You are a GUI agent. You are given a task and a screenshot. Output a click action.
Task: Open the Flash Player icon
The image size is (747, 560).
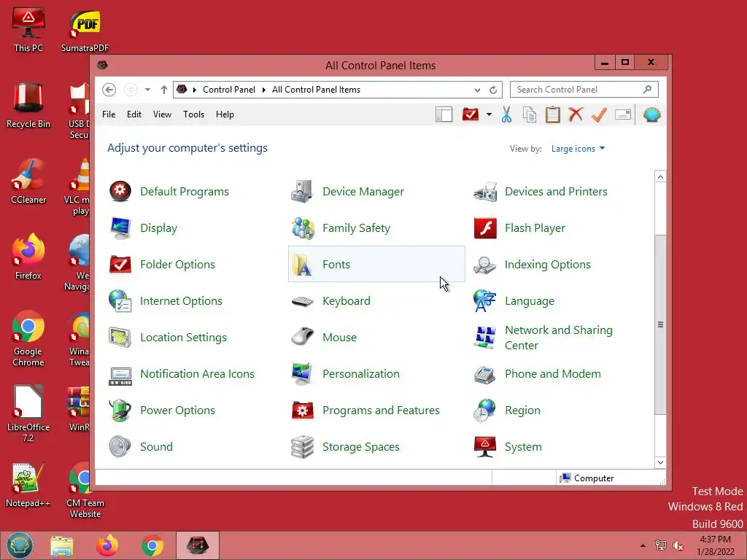[x=485, y=228]
